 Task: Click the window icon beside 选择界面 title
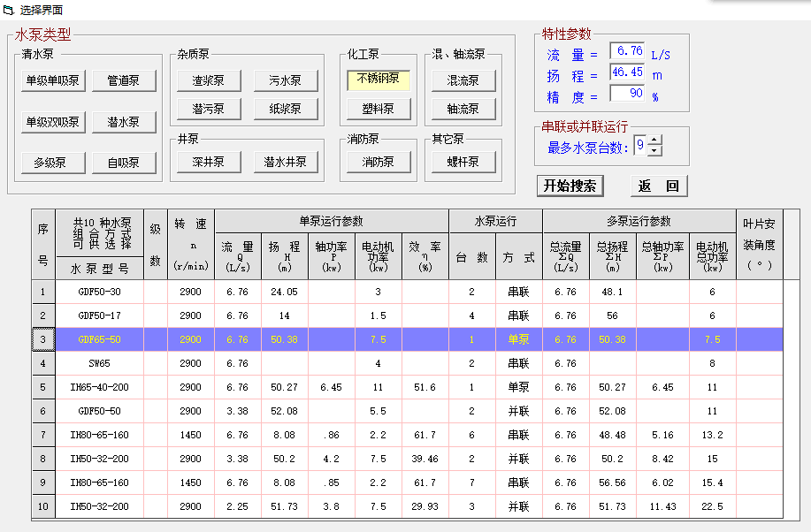[8, 10]
